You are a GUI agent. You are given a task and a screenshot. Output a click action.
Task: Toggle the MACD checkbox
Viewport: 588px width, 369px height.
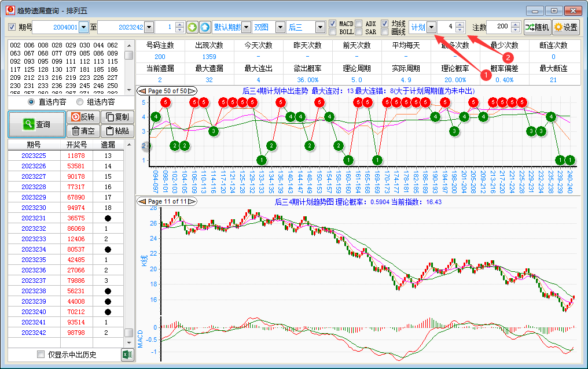click(333, 24)
